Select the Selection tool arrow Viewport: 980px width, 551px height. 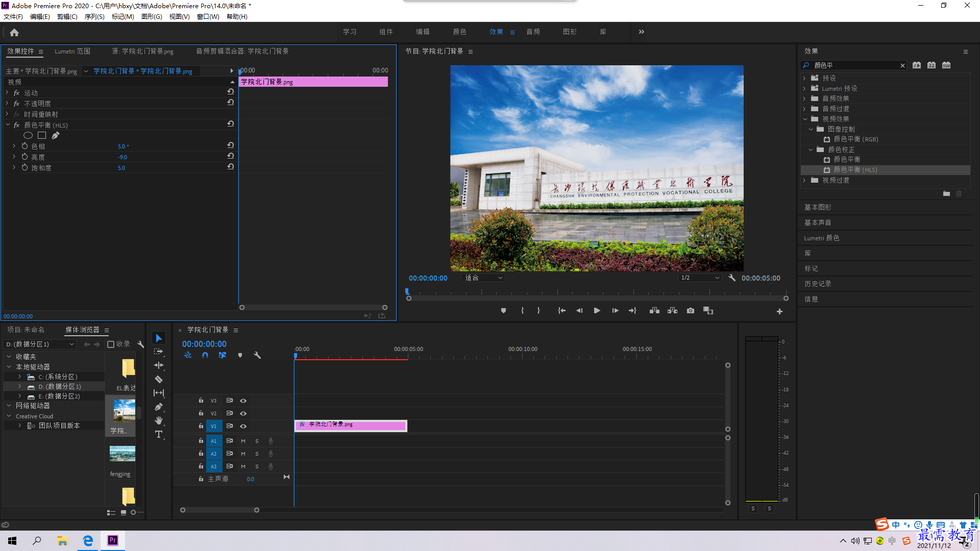pos(159,338)
